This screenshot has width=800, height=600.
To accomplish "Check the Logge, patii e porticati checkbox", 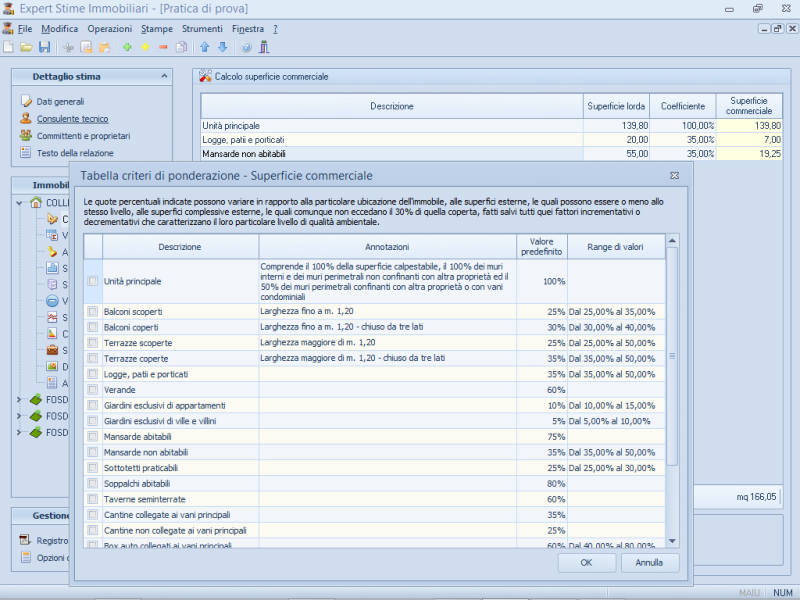I will point(92,374).
